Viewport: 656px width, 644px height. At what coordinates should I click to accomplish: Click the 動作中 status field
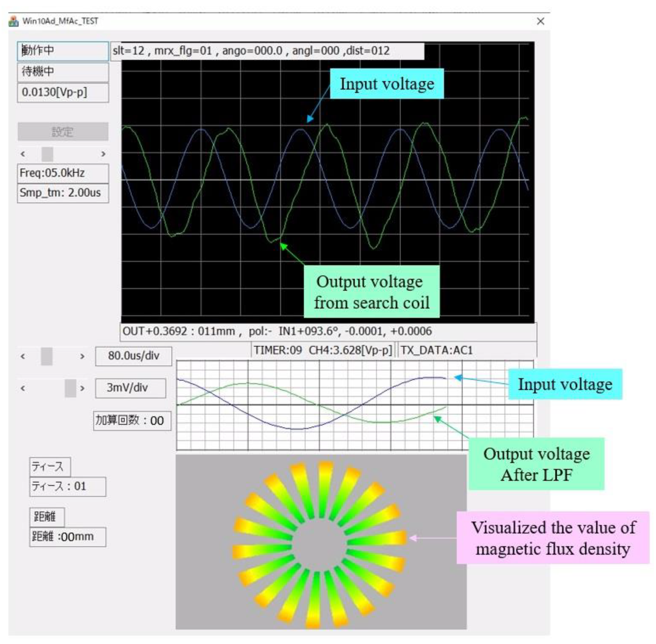[63, 51]
